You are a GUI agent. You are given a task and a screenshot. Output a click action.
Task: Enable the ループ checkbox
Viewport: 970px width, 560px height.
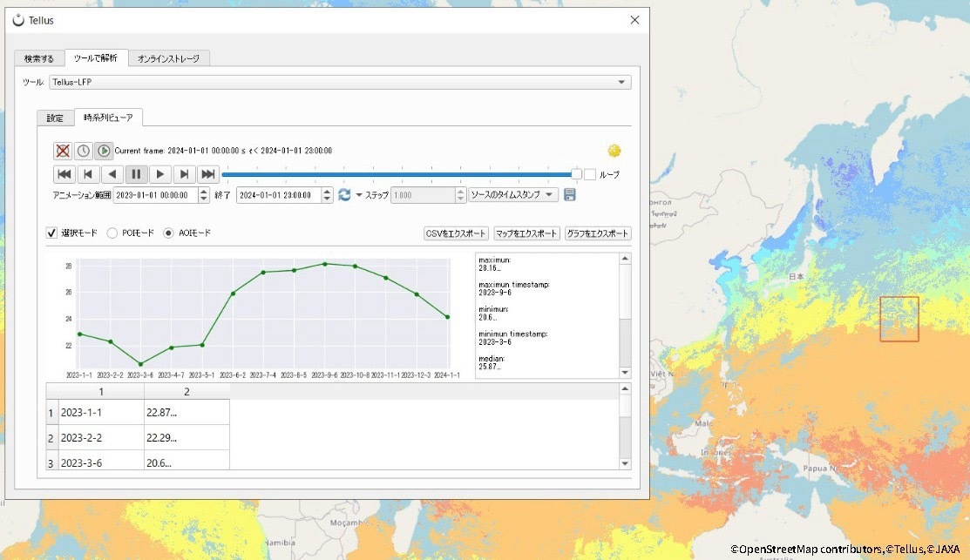point(590,174)
